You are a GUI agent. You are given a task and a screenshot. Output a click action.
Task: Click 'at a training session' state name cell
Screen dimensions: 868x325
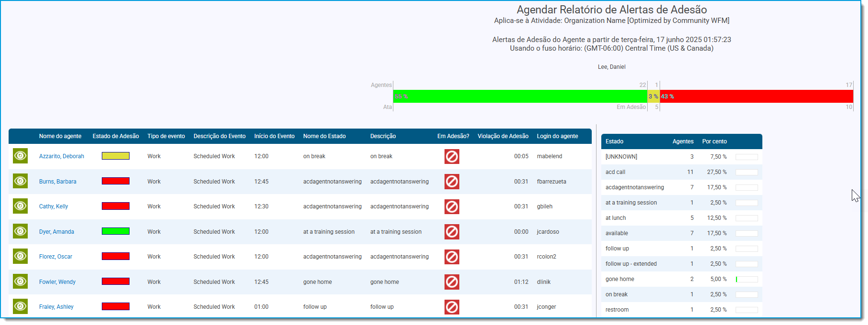coord(329,232)
